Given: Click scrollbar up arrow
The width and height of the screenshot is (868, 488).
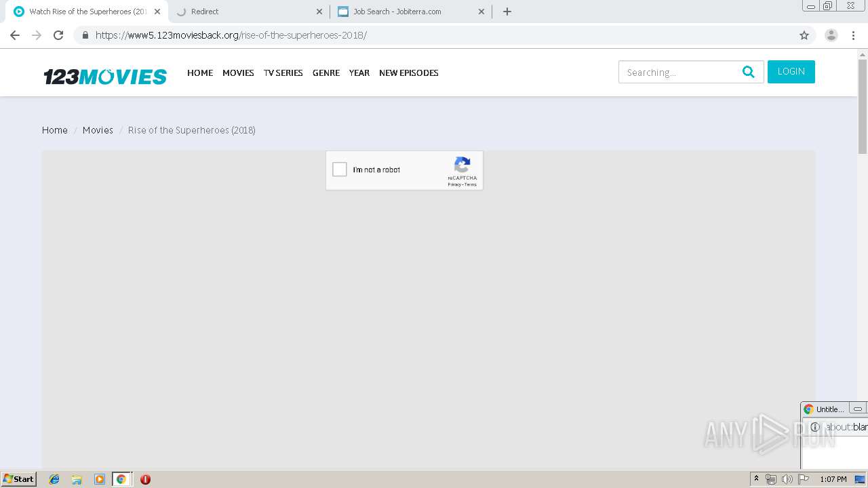Looking at the screenshot, I should [x=863, y=54].
